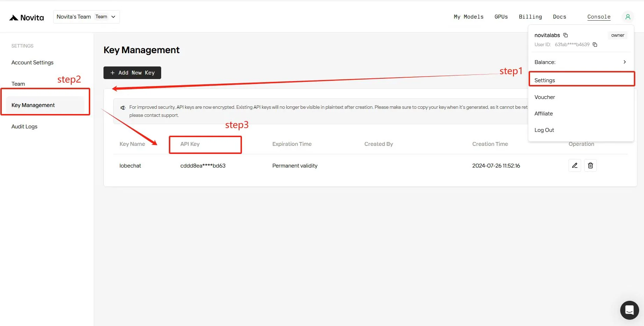The width and height of the screenshot is (644, 326).
Task: Copy the novitalabs username
Action: [x=566, y=35]
